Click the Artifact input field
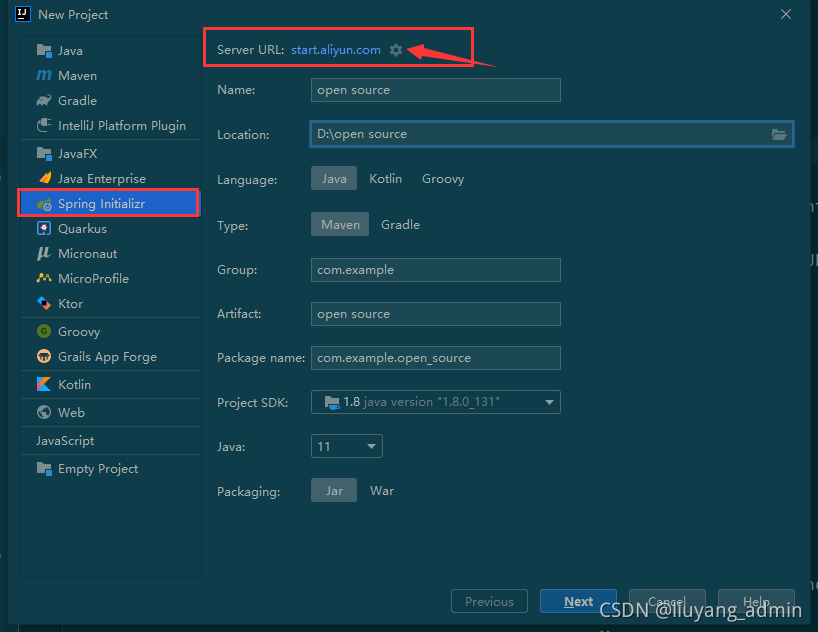This screenshot has width=818, height=632. tap(436, 314)
